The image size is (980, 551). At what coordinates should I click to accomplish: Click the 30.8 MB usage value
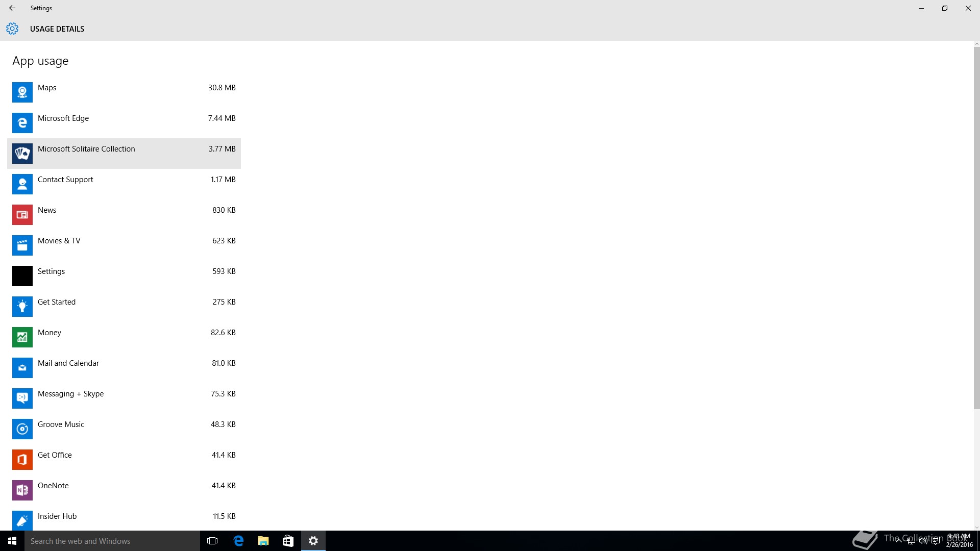(x=222, y=88)
